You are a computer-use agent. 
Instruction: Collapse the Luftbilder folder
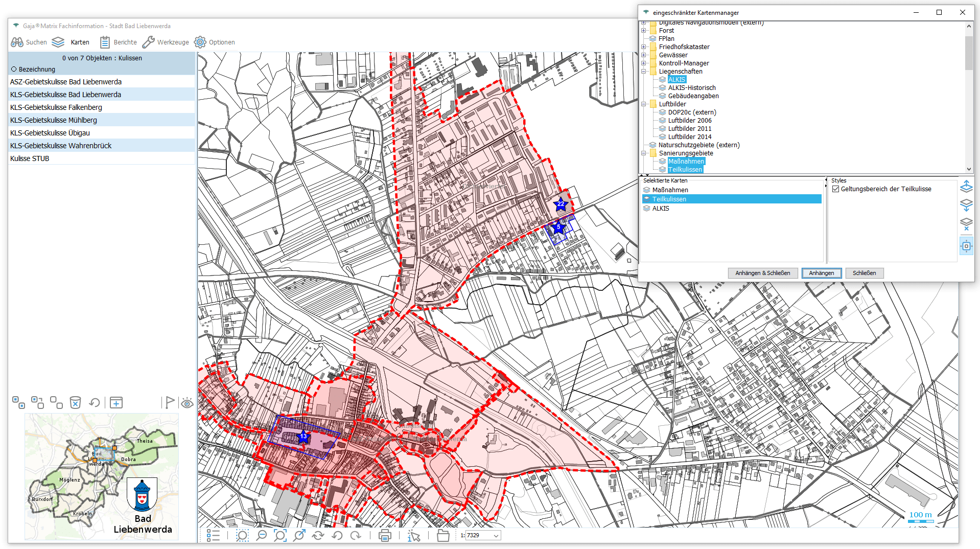tap(644, 104)
